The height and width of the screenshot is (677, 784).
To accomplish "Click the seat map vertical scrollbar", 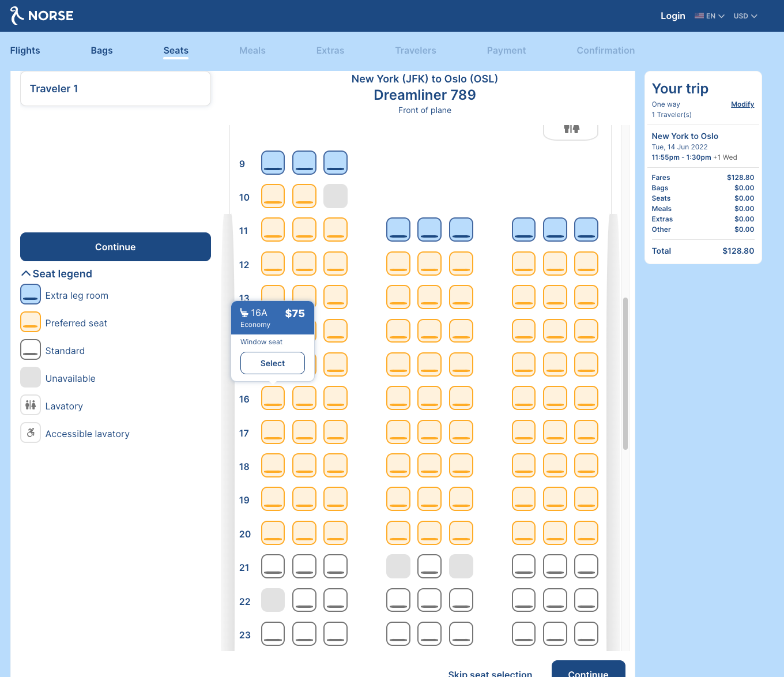I will (625, 374).
